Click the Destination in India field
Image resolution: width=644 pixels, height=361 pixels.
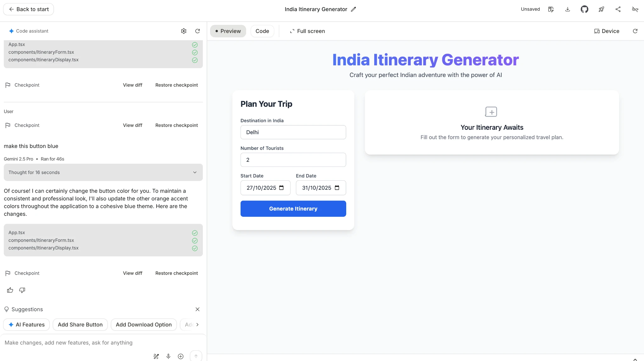pyautogui.click(x=293, y=132)
